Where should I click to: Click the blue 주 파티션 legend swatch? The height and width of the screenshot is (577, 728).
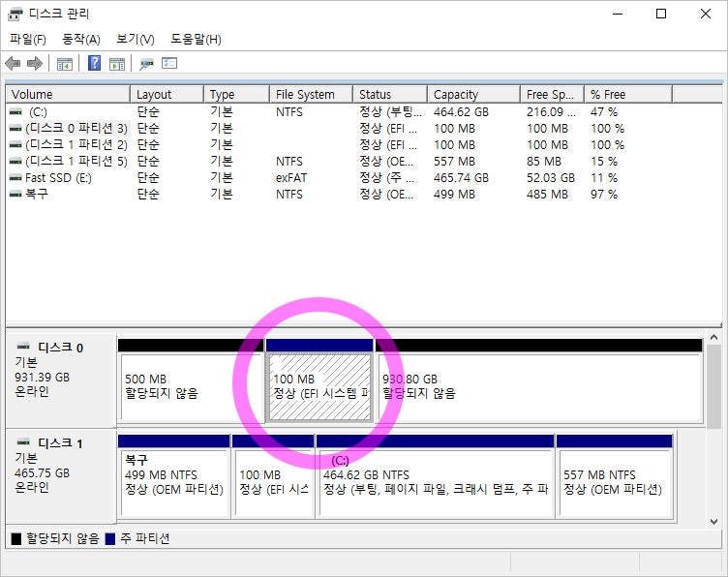[x=110, y=538]
